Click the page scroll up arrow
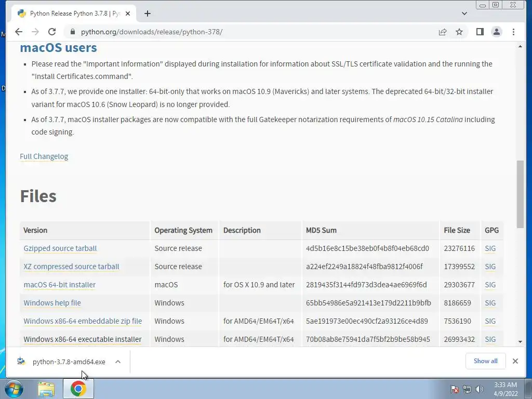The image size is (532, 399). [520, 46]
